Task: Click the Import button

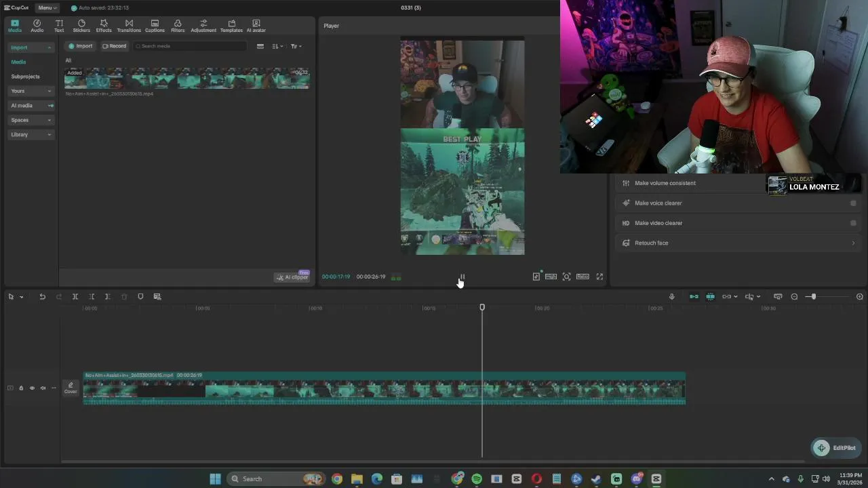Action: (x=80, y=46)
